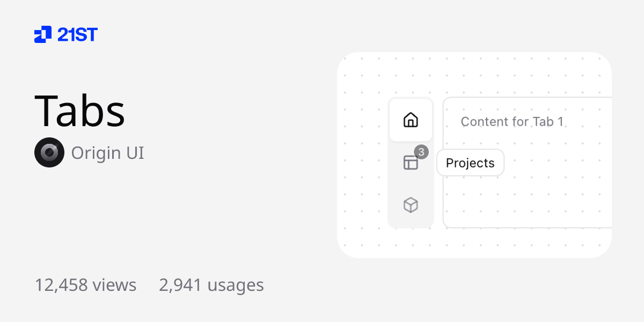The width and height of the screenshot is (644, 322).
Task: Switch to the cube package tab
Action: [x=411, y=205]
